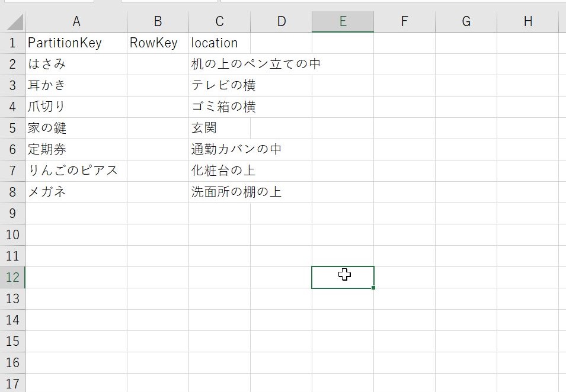Click the cell containing はさみ
This screenshot has height=392, width=566.
tap(76, 63)
